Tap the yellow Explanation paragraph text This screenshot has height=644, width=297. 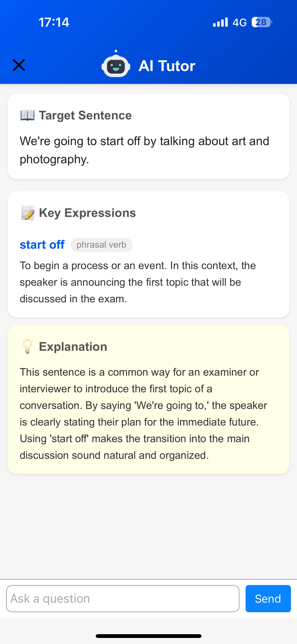(143, 413)
